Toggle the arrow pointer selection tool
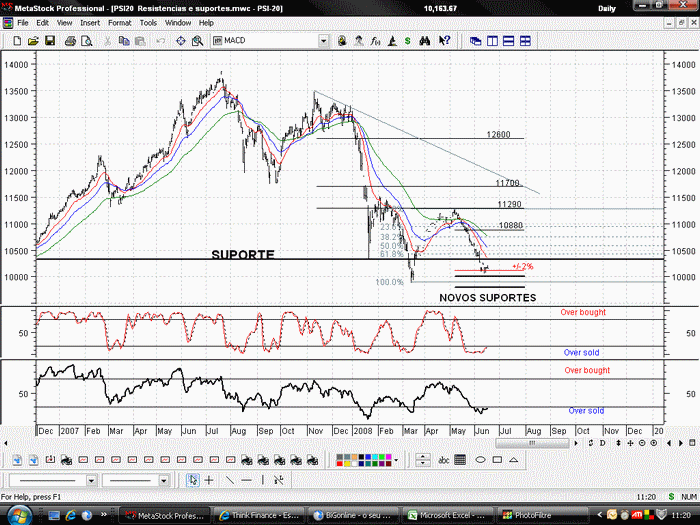Viewport: 700px width, 525px height. click(192, 480)
